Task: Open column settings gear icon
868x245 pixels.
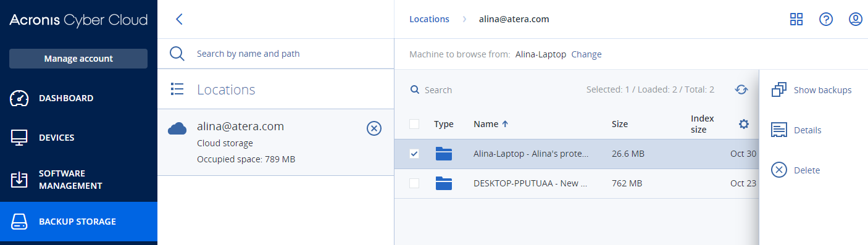Action: pos(744,124)
